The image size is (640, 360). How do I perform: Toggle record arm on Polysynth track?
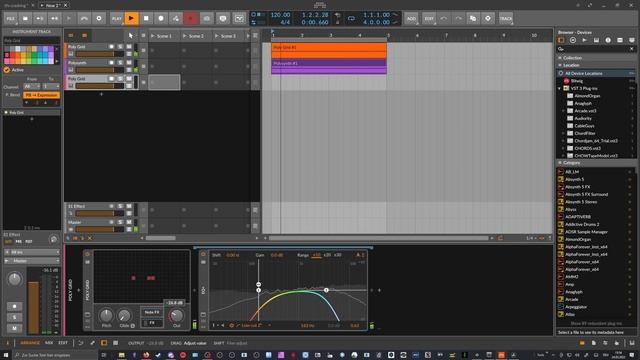tap(111, 63)
